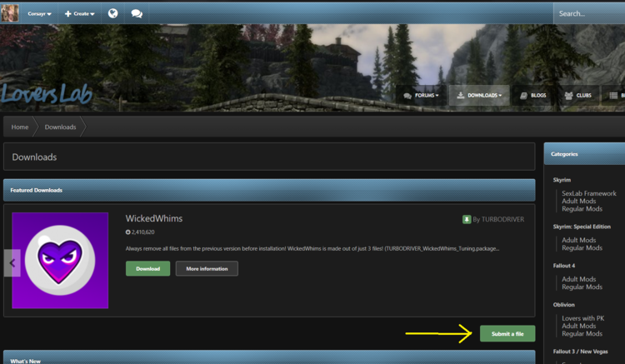This screenshot has width=625, height=364.
Task: Open Oblivion Adult Mods category
Action: (579, 326)
